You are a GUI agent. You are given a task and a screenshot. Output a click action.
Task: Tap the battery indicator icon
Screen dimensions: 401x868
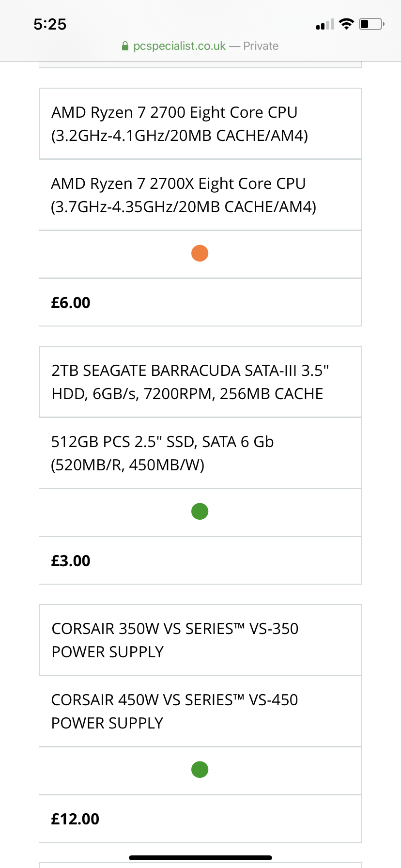(371, 24)
